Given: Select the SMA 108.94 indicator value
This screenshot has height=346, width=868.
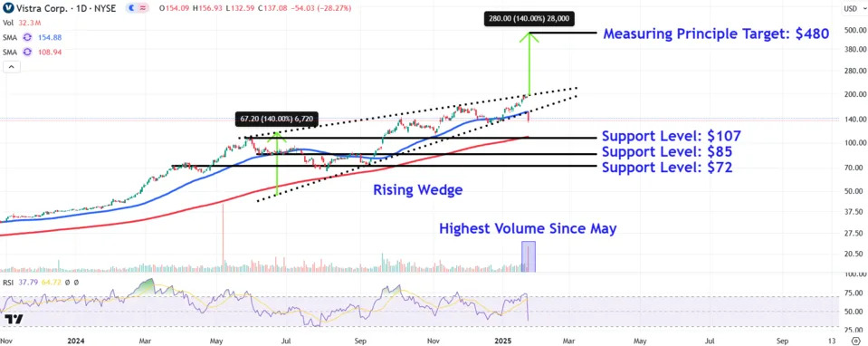Looking at the screenshot, I should click(49, 52).
